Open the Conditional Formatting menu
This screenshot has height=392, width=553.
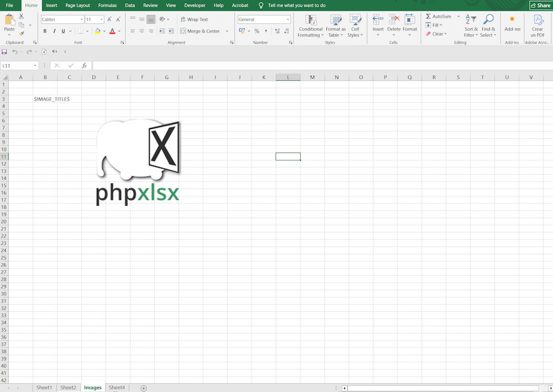pos(310,26)
